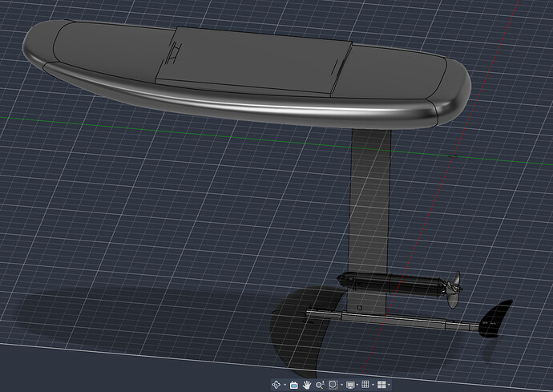Open the Grid and Snaps dropdown arrow

373,385
